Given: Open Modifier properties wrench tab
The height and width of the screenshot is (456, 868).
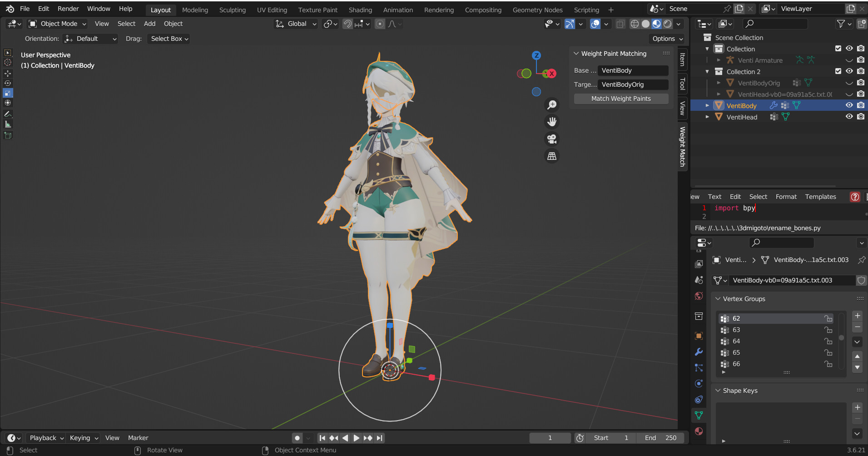Looking at the screenshot, I should (x=699, y=352).
